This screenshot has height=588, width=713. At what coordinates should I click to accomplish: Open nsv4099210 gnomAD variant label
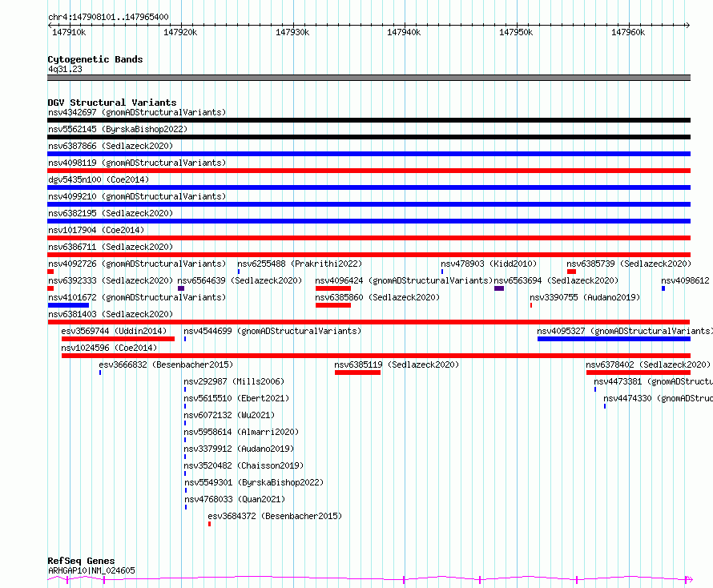(137, 196)
